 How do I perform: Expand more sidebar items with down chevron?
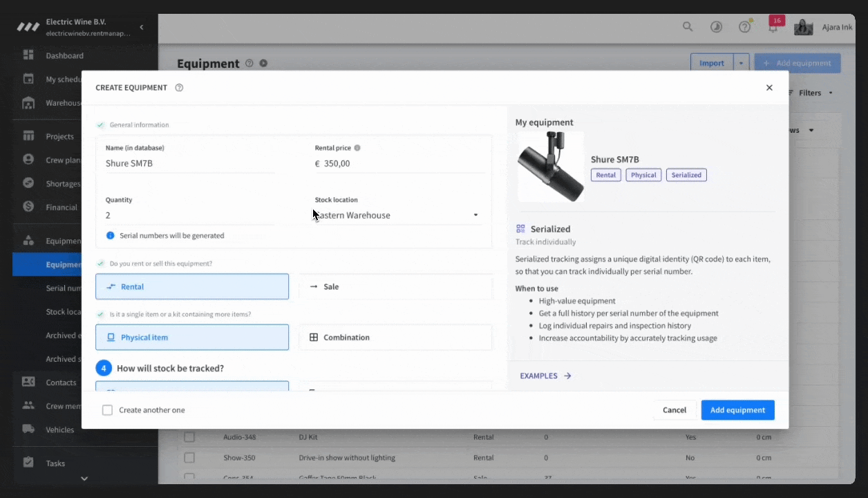point(84,478)
